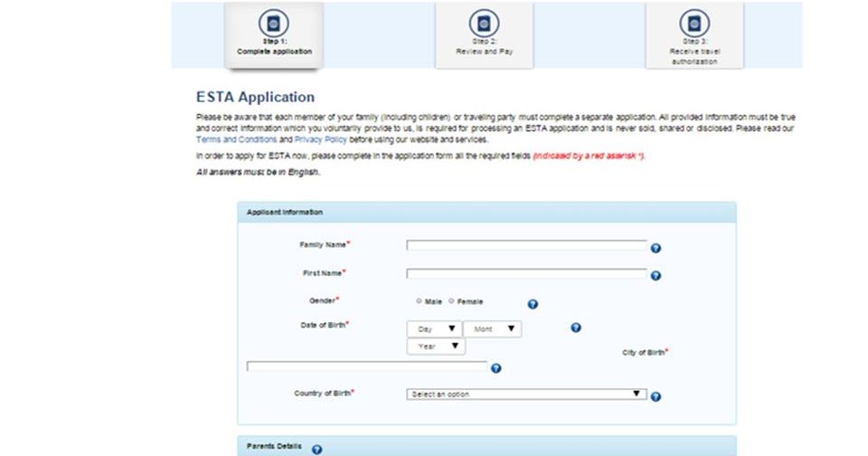Go to Step 2: Review and Pay tab

pos(485,35)
